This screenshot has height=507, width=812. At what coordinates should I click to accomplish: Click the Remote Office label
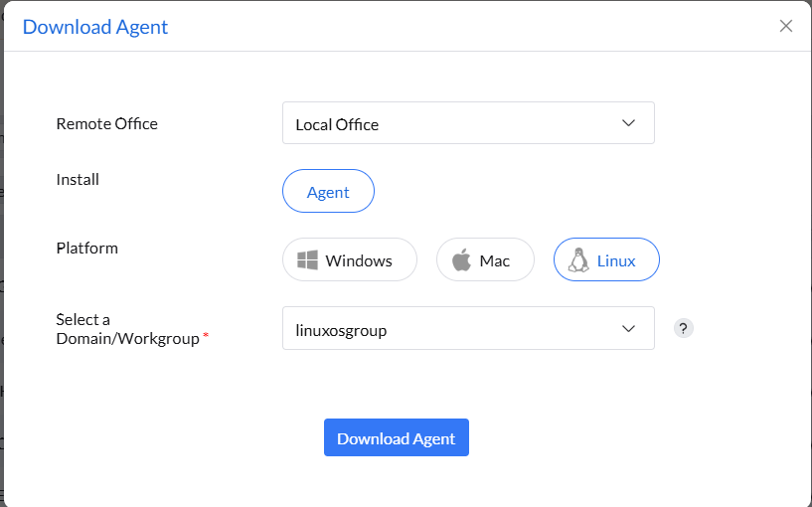(x=106, y=124)
